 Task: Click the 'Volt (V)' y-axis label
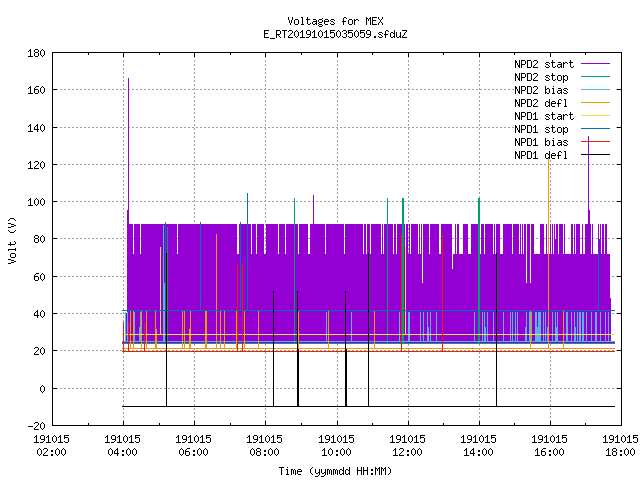coord(12,240)
